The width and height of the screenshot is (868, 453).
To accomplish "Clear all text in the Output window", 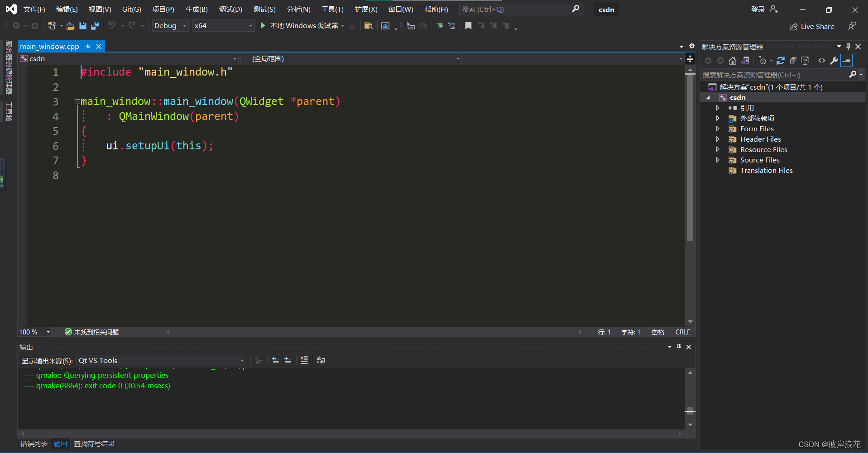I will 304,360.
